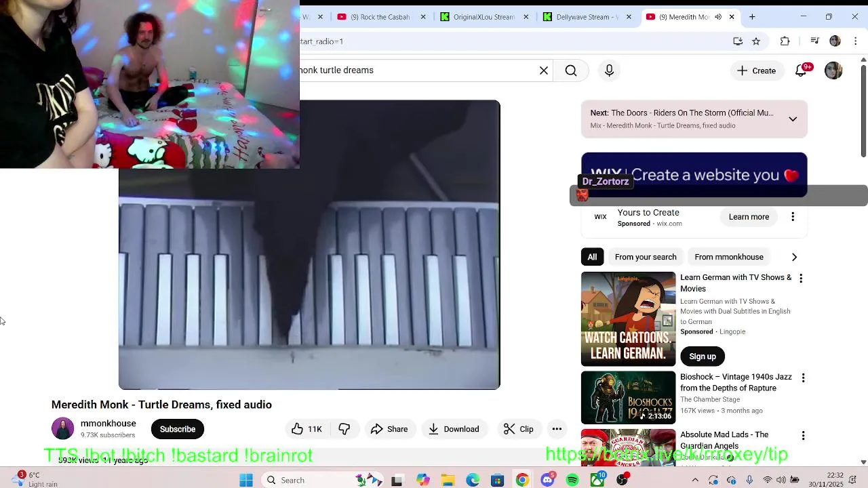
Task: Expand the Next up mix queue chevron
Action: click(x=793, y=119)
